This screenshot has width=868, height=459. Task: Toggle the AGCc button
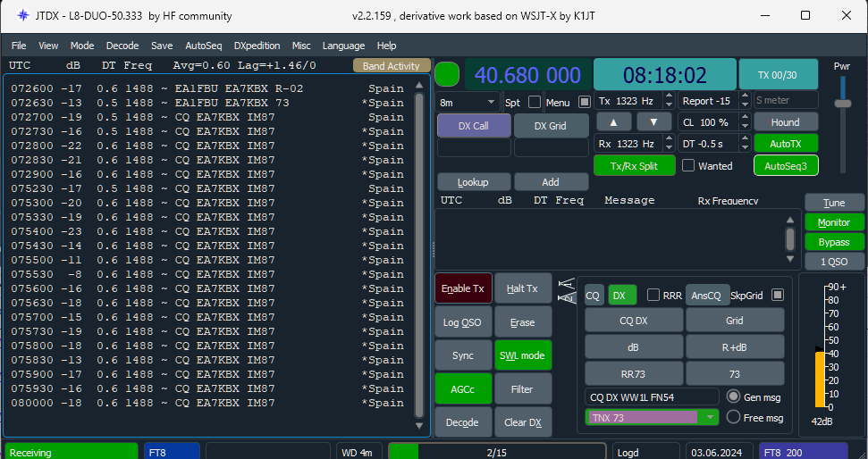tap(463, 388)
